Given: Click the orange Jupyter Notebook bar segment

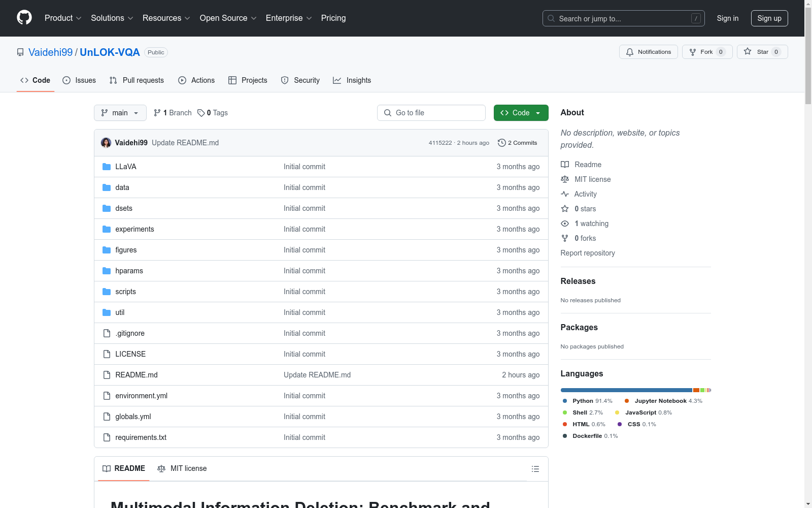Looking at the screenshot, I should [696, 390].
